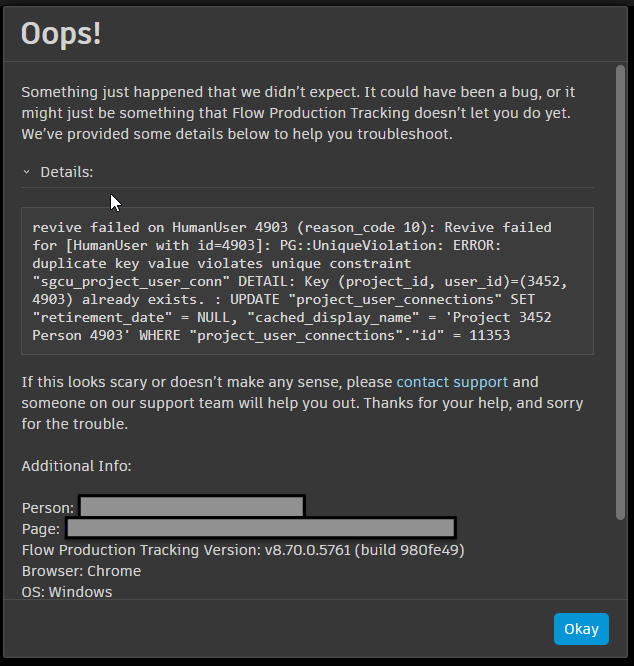Click the "Oops!" dialog title
Image resolution: width=634 pixels, height=666 pixels.
click(61, 33)
